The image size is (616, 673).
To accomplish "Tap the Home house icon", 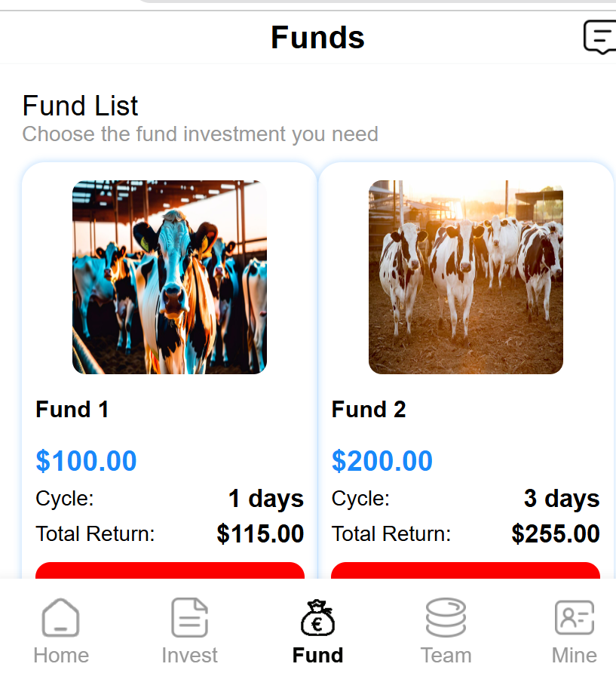I will pos(61,617).
